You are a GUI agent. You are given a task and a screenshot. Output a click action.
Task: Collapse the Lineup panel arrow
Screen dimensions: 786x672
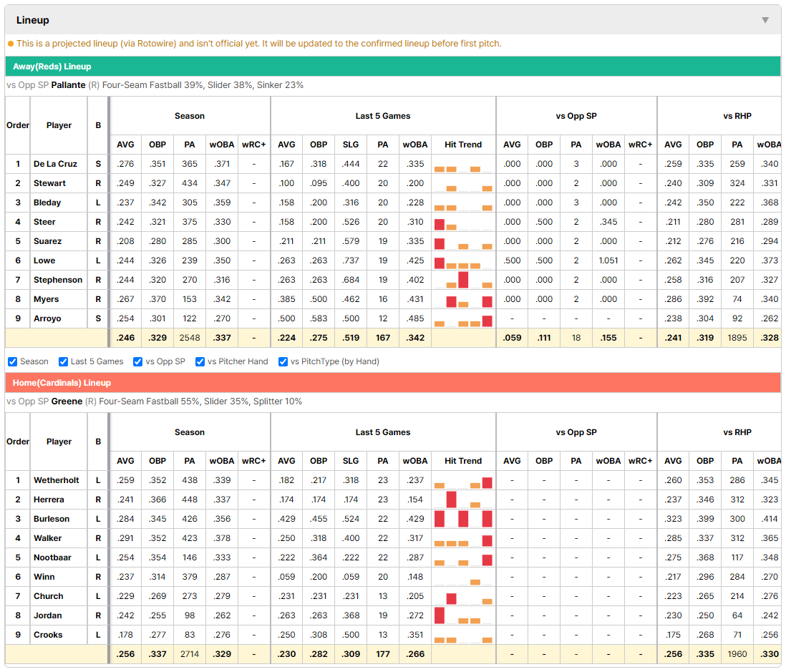pyautogui.click(x=765, y=20)
